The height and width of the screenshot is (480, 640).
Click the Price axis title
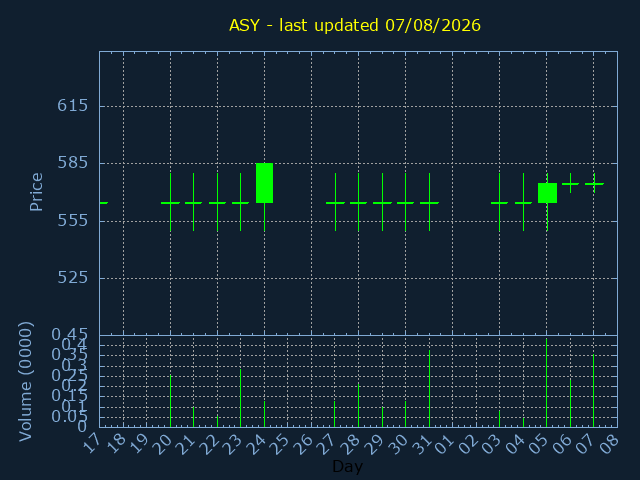(36, 192)
